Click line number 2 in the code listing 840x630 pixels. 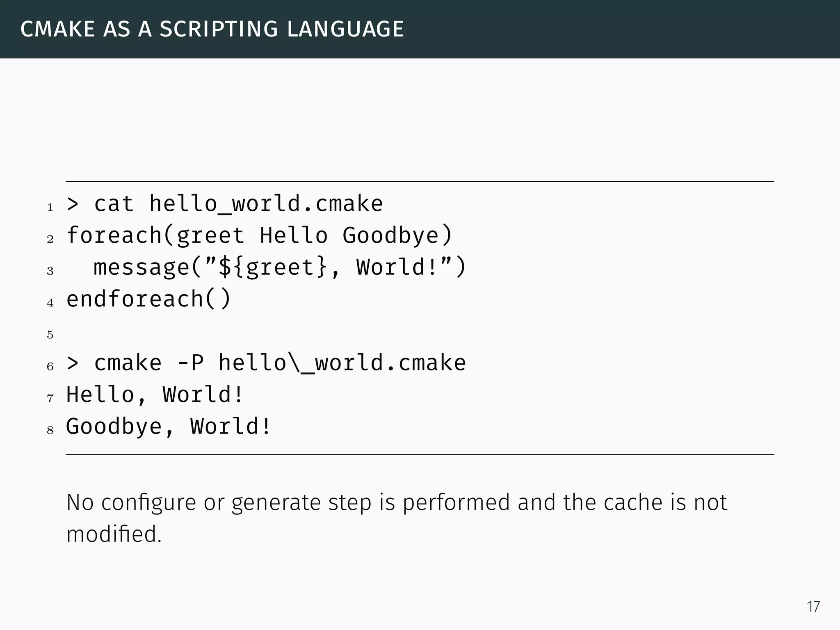[50, 239]
